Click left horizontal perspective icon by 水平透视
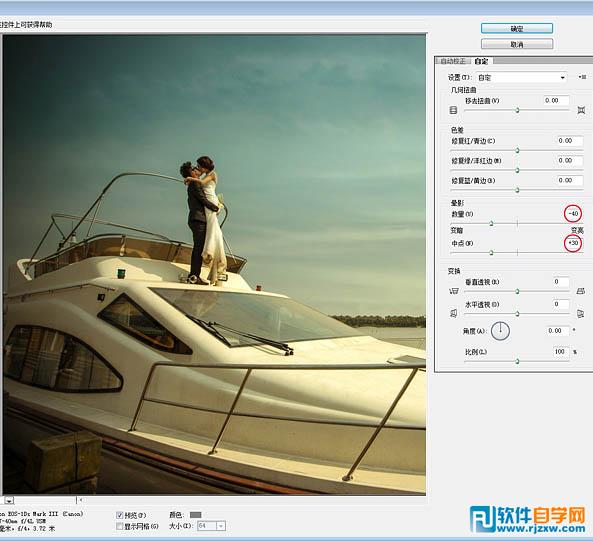 (x=453, y=313)
